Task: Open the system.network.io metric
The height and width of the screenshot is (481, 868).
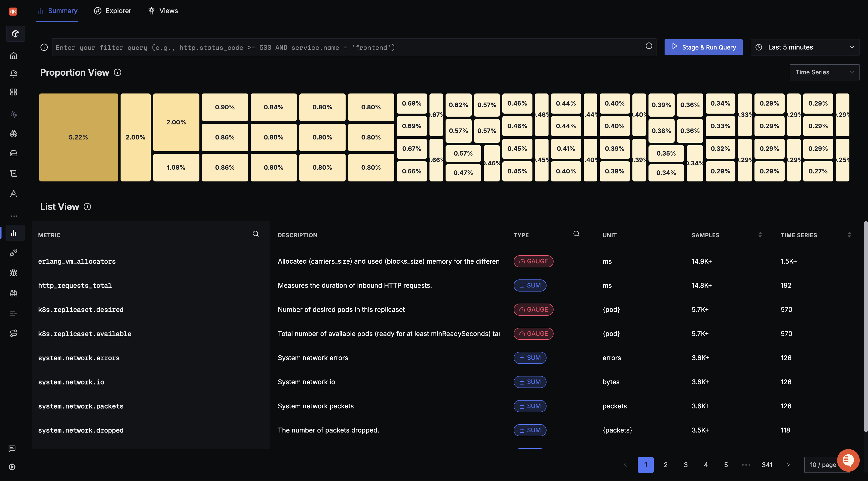Action: pyautogui.click(x=71, y=382)
